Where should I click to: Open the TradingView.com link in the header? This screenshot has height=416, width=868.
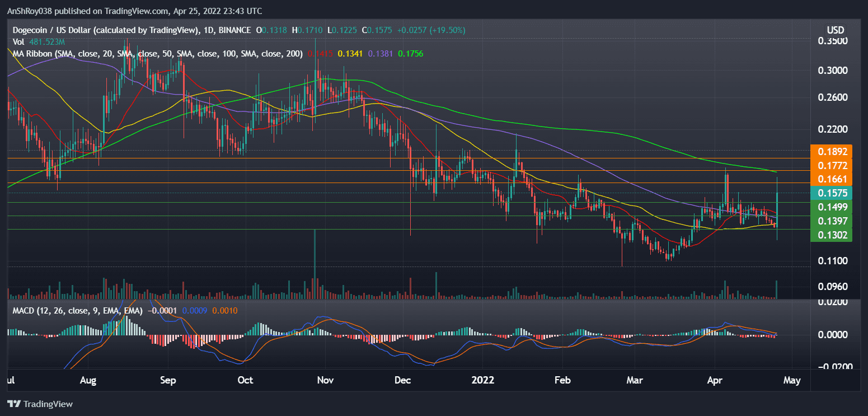[134, 11]
